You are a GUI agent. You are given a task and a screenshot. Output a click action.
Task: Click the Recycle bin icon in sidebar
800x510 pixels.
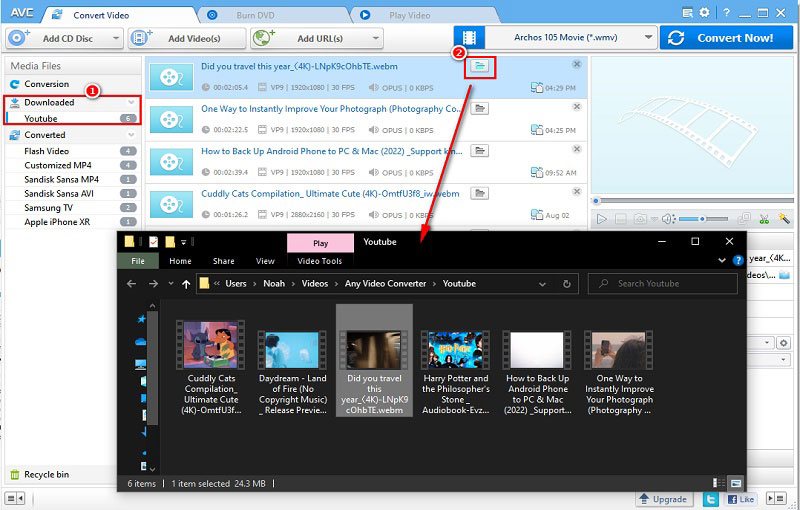15,474
